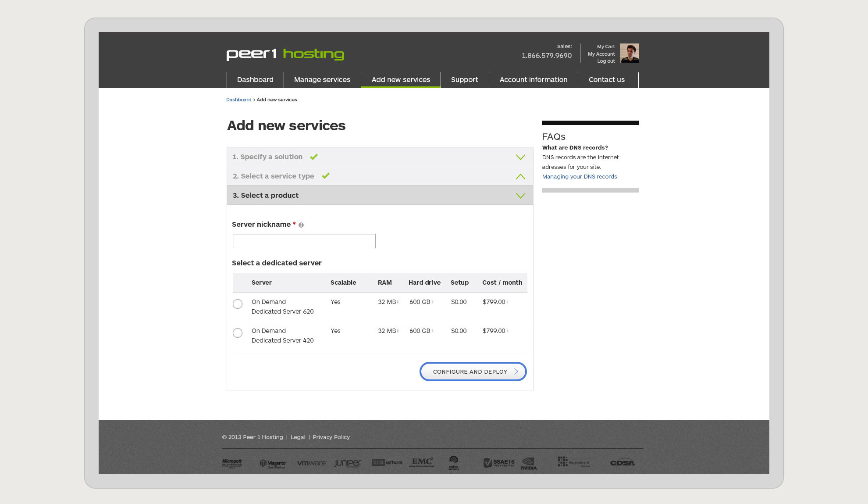Click Configure and Deploy button
The height and width of the screenshot is (504, 868).
[x=473, y=372]
